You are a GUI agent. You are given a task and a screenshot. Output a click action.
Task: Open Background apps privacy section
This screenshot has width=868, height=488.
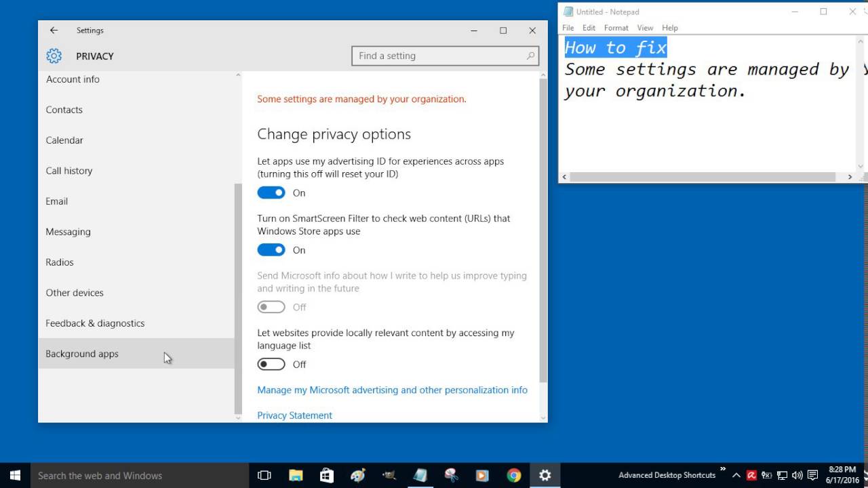136,354
